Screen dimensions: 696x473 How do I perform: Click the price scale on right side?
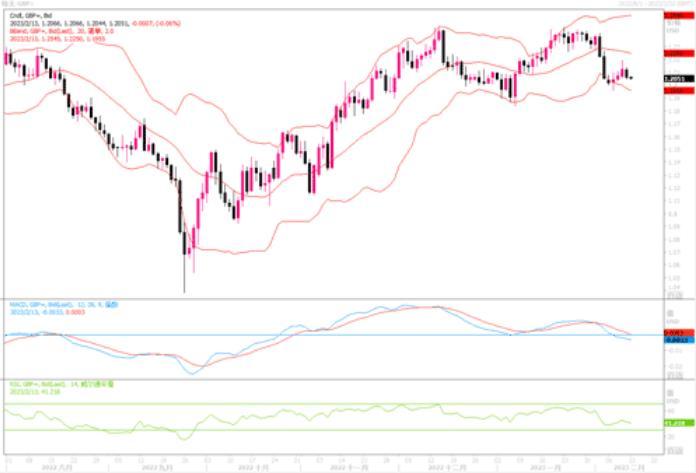(x=674, y=180)
